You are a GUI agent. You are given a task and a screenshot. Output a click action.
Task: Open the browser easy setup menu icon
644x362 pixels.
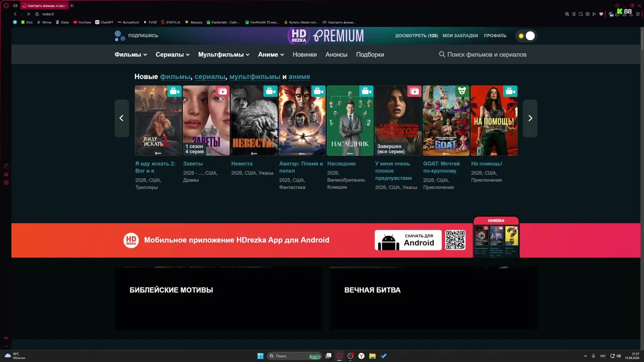(638, 14)
